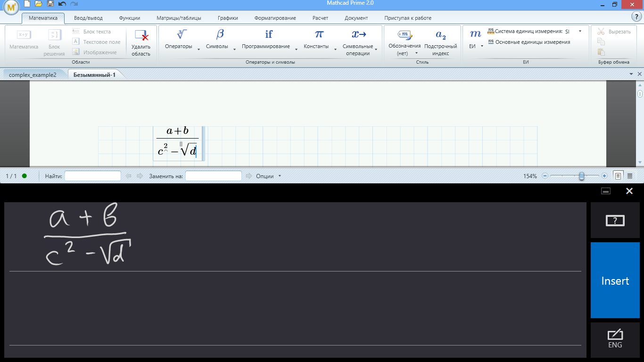Find previous match arrow
This screenshot has height=362, width=644.
pyautogui.click(x=129, y=176)
